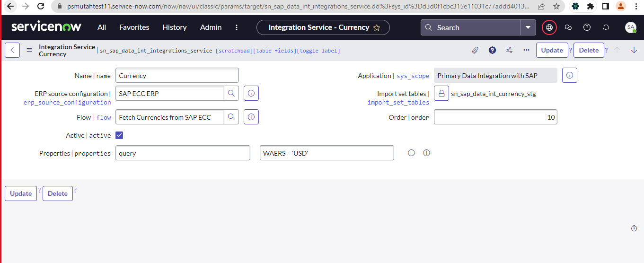Screen dimensions: 644x263
Task: Look up Flow using magnifier icon
Action: coord(231,117)
